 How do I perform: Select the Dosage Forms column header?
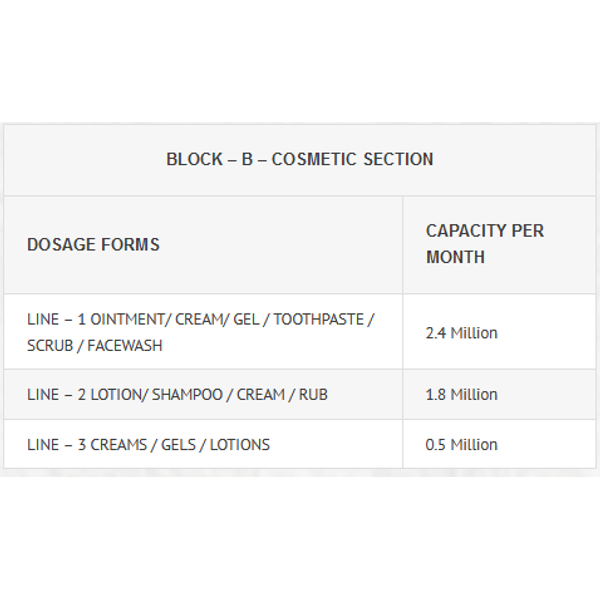click(x=93, y=245)
